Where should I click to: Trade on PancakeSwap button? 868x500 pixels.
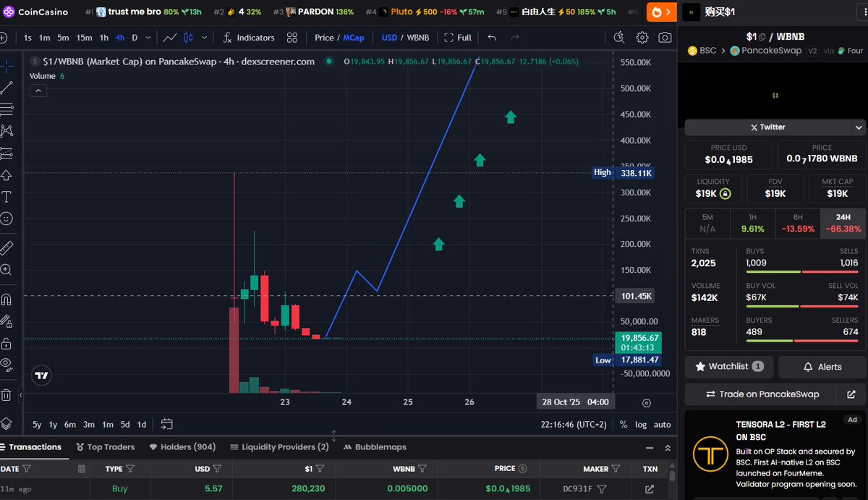coord(761,394)
